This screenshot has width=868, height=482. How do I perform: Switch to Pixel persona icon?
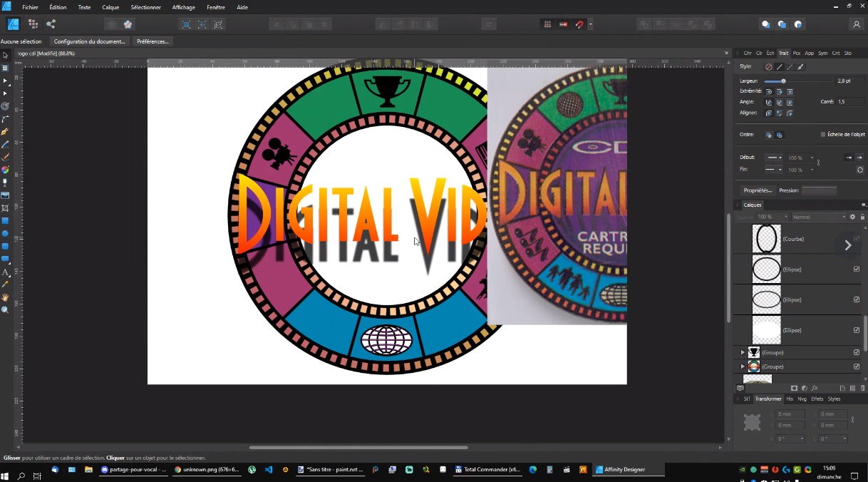pyautogui.click(x=33, y=24)
